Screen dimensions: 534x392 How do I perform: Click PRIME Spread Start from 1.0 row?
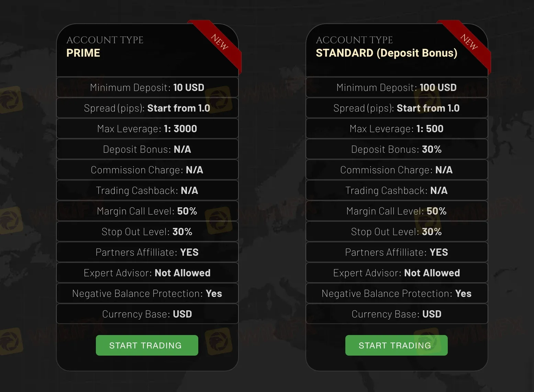(147, 108)
